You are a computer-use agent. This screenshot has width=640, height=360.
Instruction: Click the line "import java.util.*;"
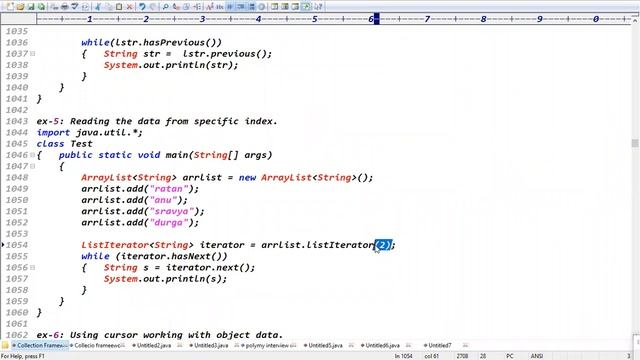tap(89, 132)
